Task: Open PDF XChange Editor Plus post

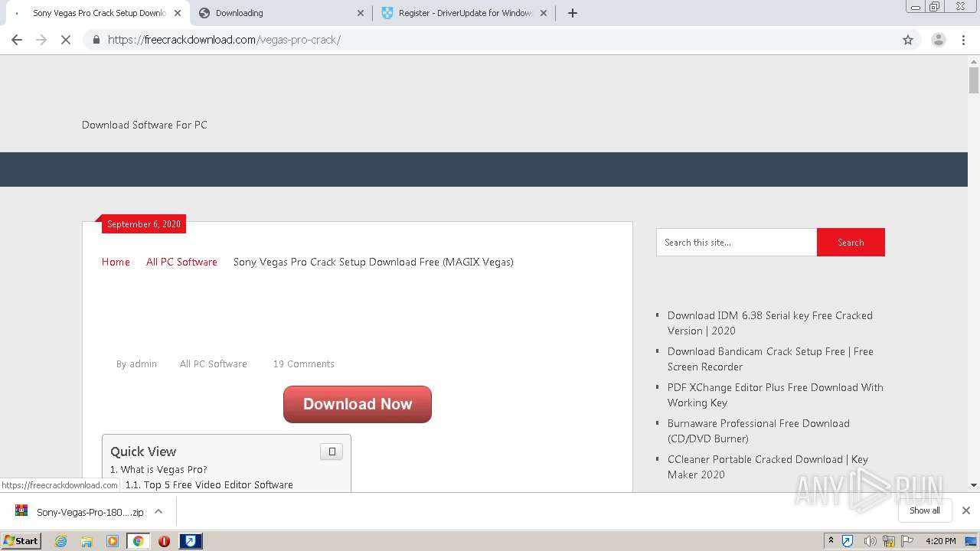Action: tap(775, 395)
